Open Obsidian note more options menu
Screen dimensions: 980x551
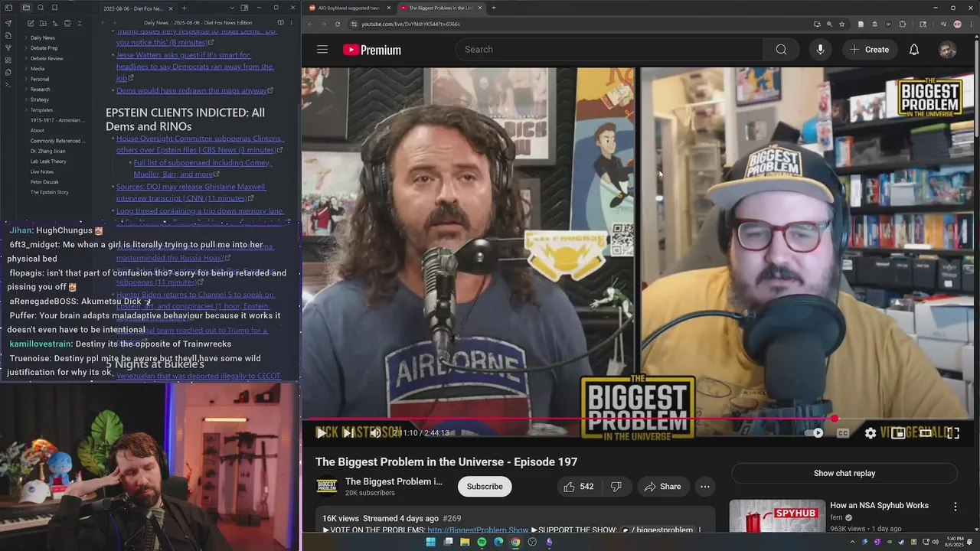coord(292,23)
